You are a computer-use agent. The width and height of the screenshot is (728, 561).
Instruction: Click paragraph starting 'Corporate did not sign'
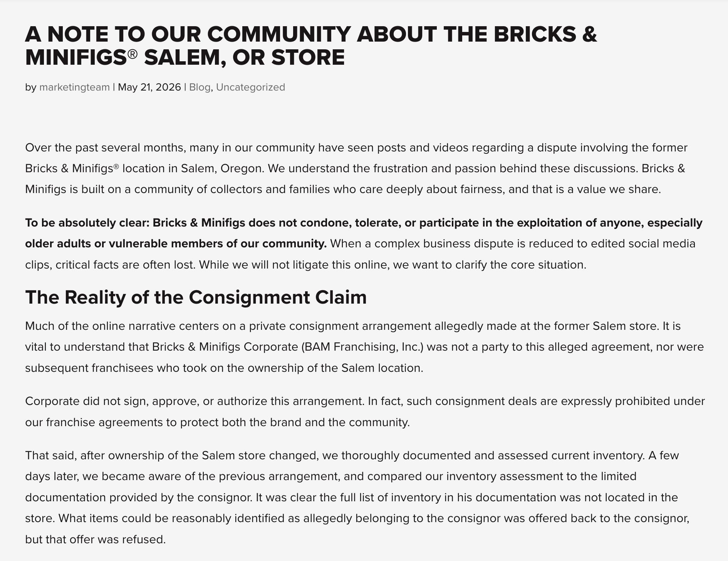[365, 412]
